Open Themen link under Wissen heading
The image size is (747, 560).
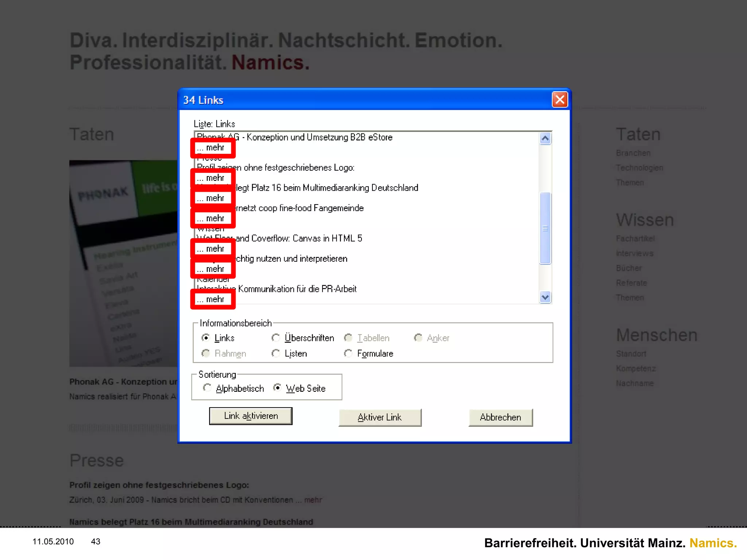click(x=630, y=297)
